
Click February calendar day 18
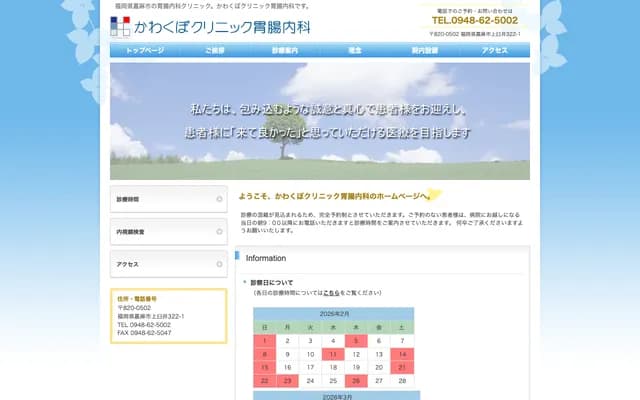(333, 367)
